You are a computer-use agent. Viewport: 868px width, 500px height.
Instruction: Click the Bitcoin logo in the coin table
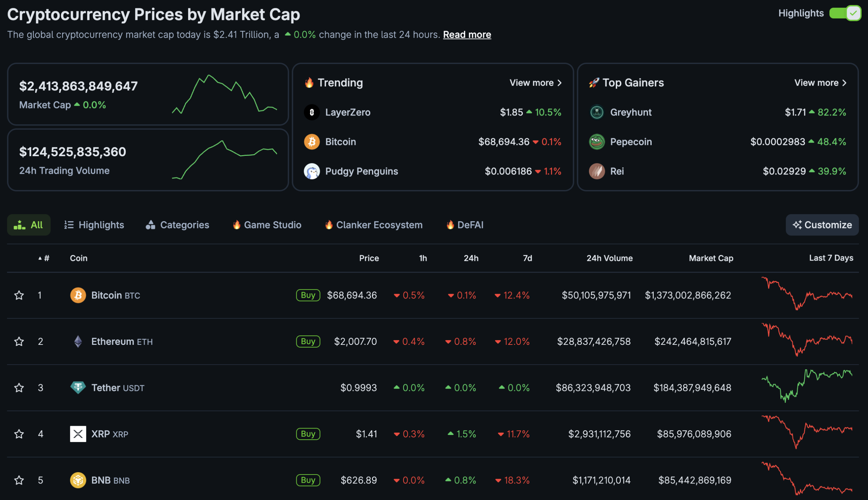click(78, 295)
